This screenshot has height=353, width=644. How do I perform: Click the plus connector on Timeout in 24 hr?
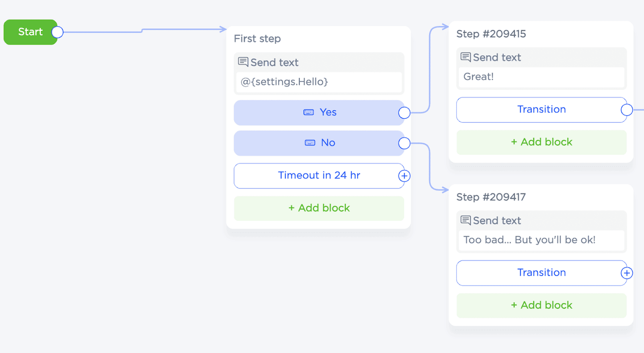click(404, 176)
